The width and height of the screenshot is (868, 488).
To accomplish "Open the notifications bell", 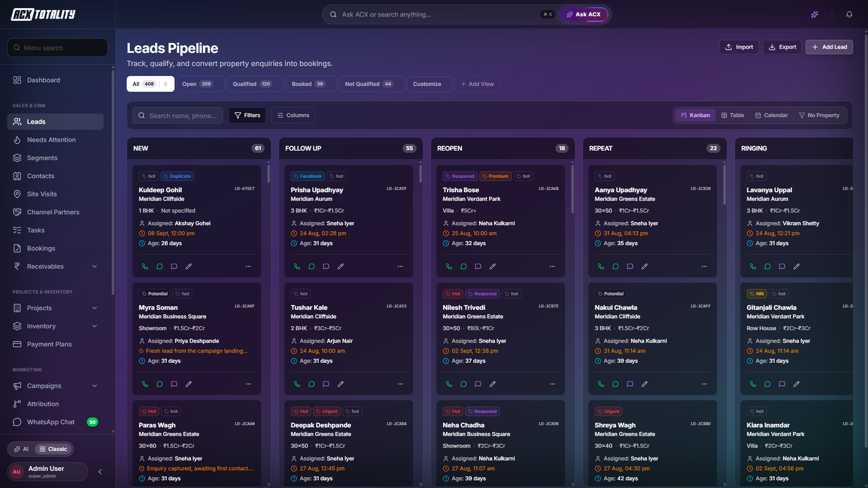I will click(849, 14).
